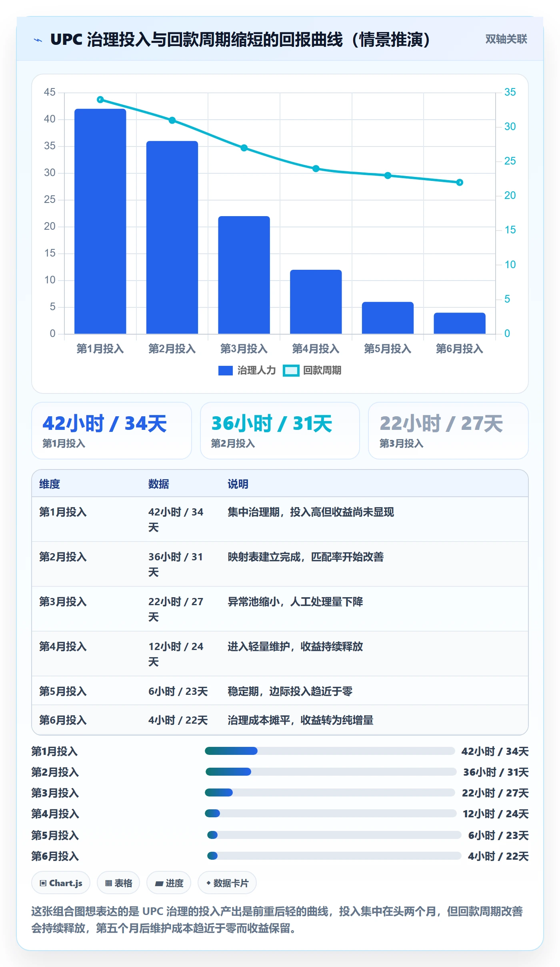The image size is (560, 967).
Task: Click the 第4月投入 progress bar
Action: click(331, 813)
